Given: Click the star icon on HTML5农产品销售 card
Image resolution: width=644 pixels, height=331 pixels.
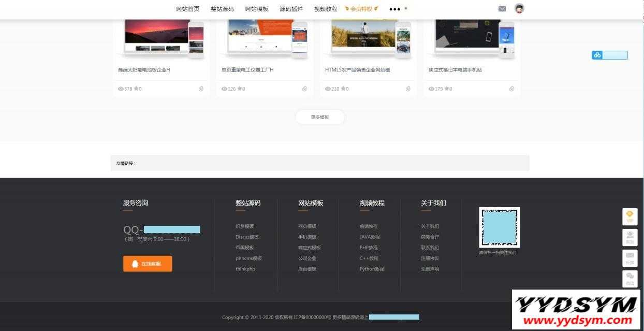Looking at the screenshot, I should coord(343,89).
